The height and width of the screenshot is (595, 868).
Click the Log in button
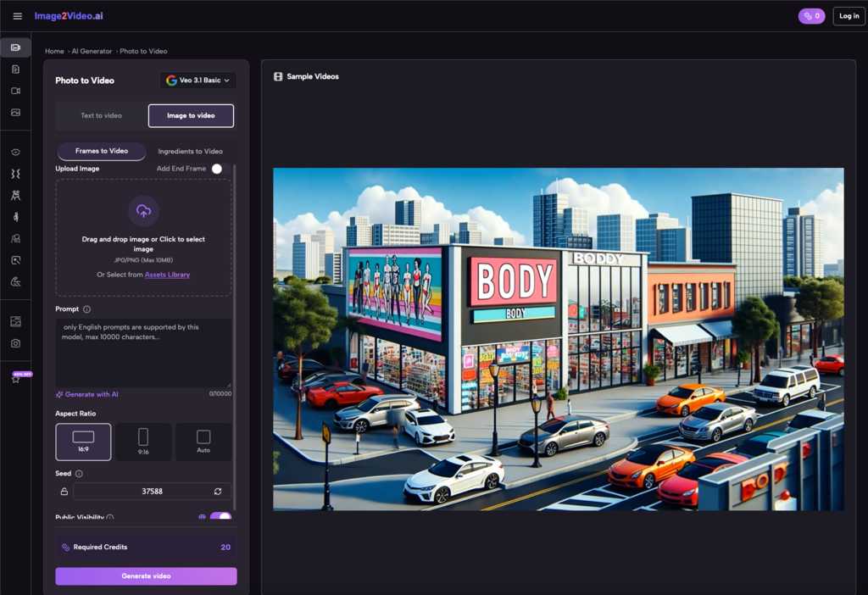[849, 16]
